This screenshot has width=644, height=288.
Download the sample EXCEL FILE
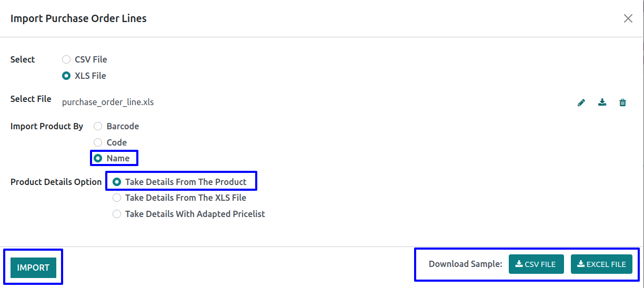pyautogui.click(x=601, y=264)
